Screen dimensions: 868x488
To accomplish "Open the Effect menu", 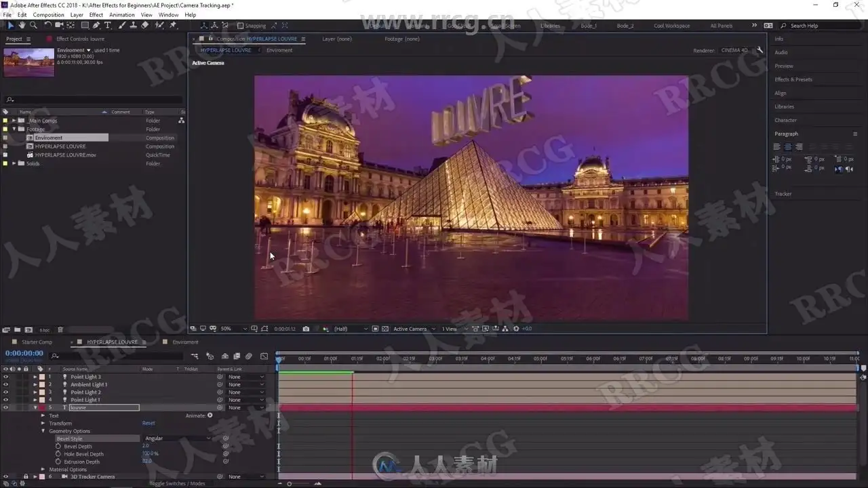I will pyautogui.click(x=96, y=14).
